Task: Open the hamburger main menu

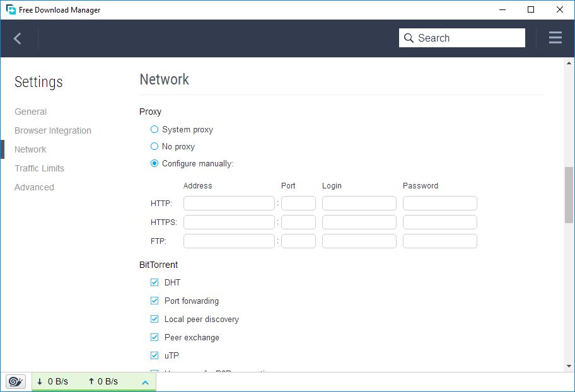Action: (x=555, y=38)
